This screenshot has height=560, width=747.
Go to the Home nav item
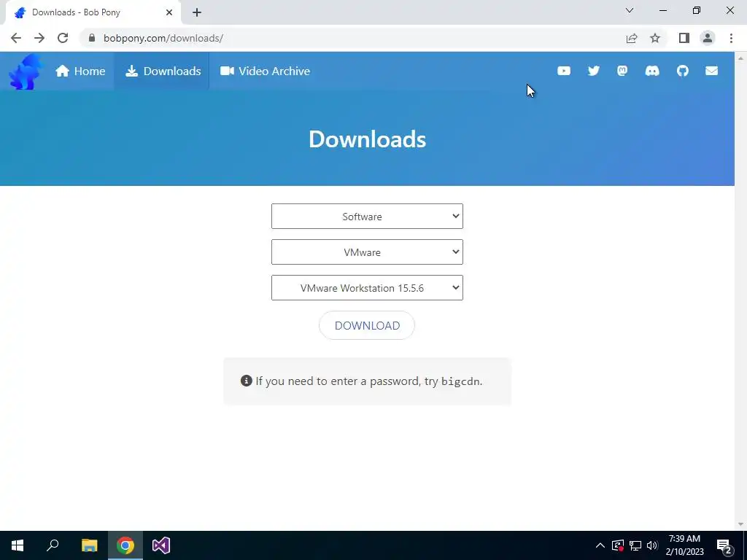(80, 71)
